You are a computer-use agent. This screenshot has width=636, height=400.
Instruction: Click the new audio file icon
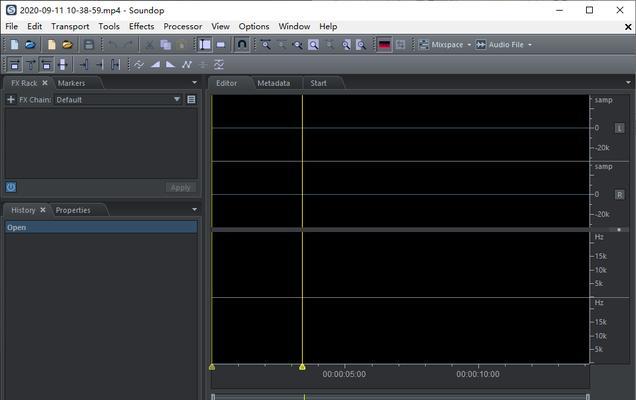(x=15, y=45)
